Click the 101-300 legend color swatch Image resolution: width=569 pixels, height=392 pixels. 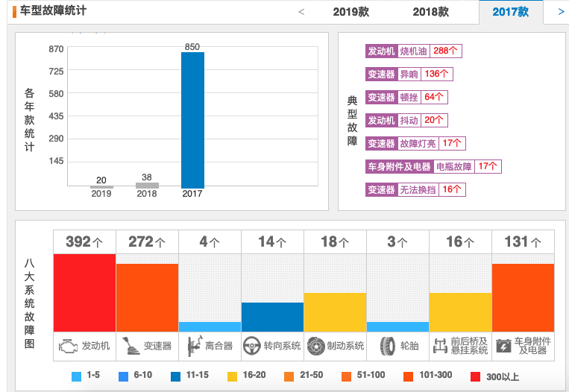pyautogui.click(x=408, y=377)
